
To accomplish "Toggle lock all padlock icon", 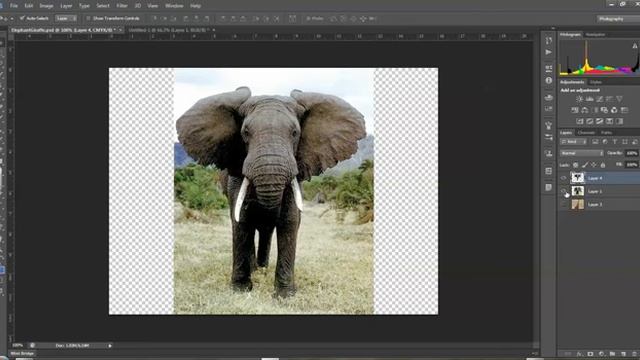I will pos(603,165).
